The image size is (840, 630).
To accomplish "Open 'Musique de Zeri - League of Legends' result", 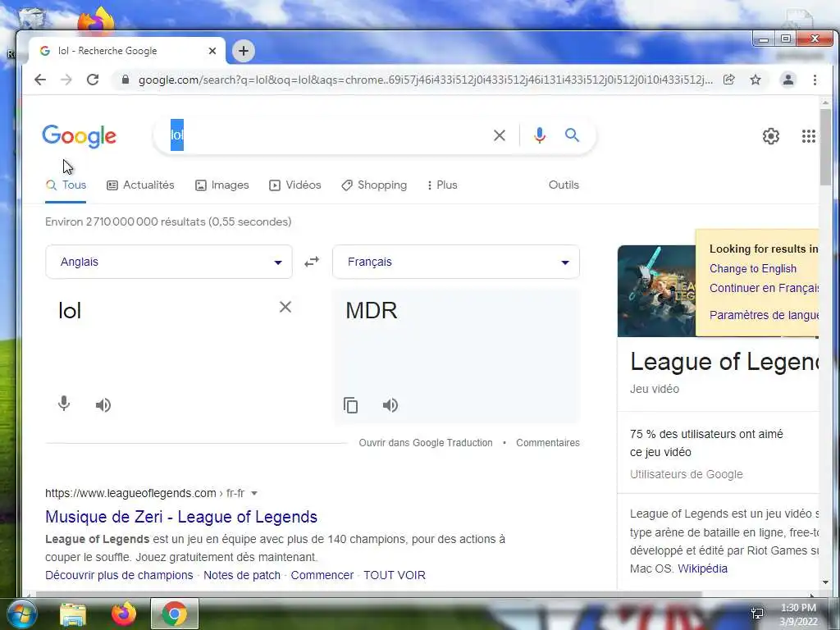I will (x=181, y=517).
